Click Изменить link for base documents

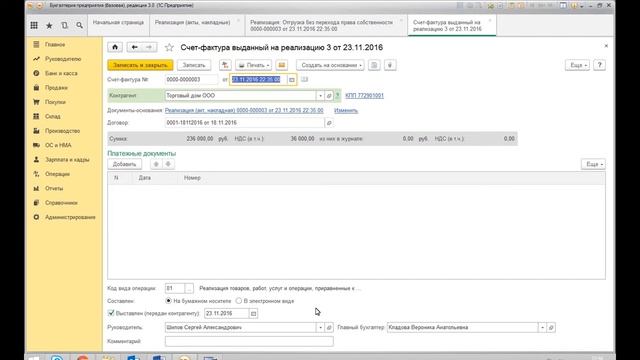(x=346, y=110)
